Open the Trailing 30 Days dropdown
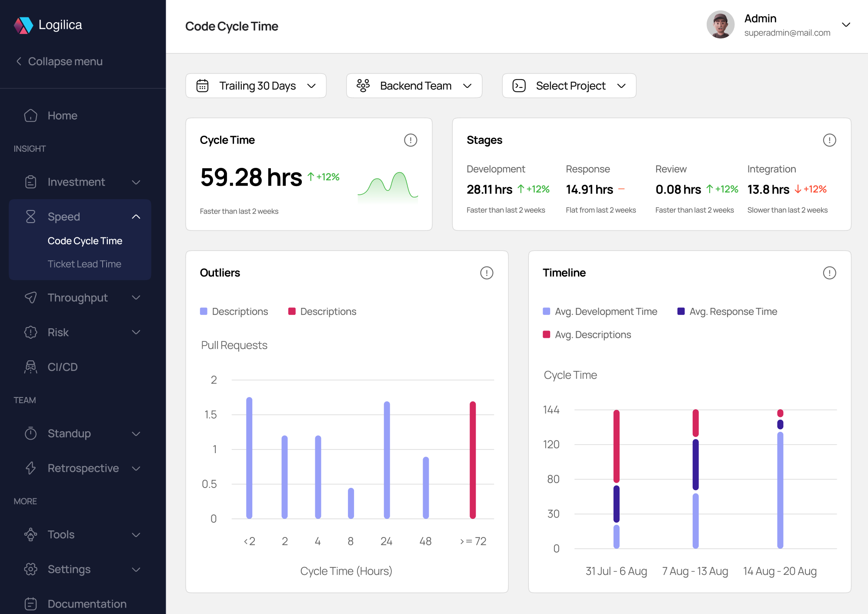868x614 pixels. (x=256, y=86)
